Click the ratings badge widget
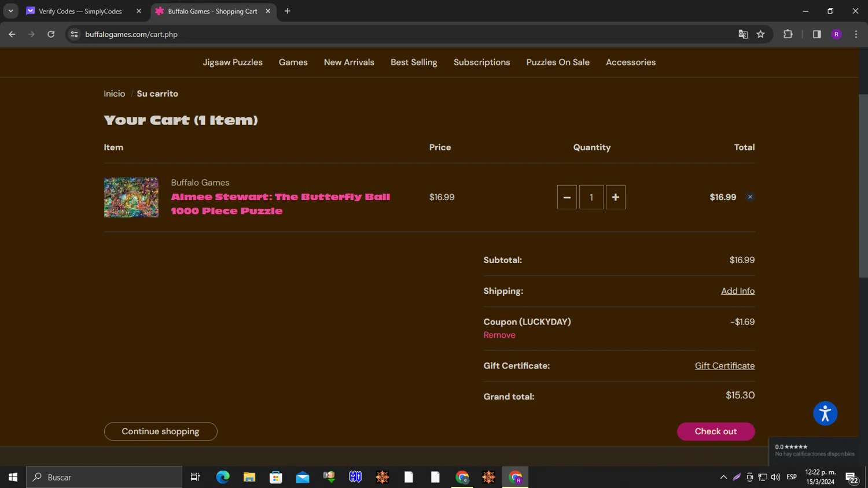The width and height of the screenshot is (868, 488). [x=814, y=450]
